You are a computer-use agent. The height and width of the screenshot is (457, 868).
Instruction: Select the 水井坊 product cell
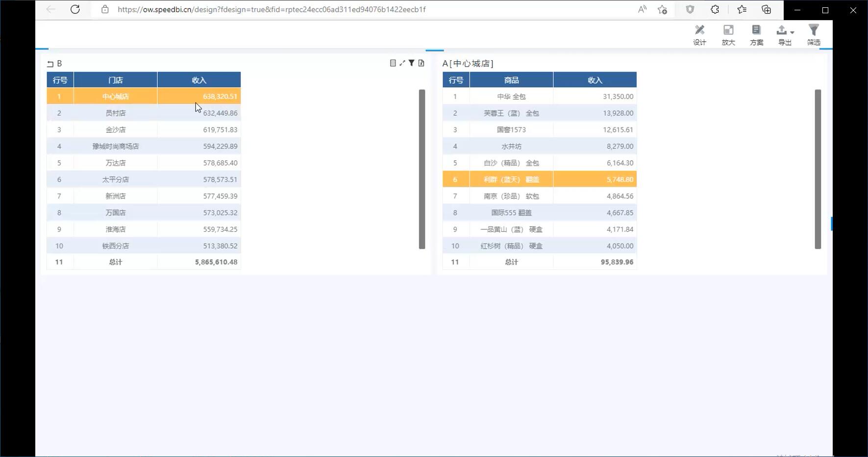[511, 146]
